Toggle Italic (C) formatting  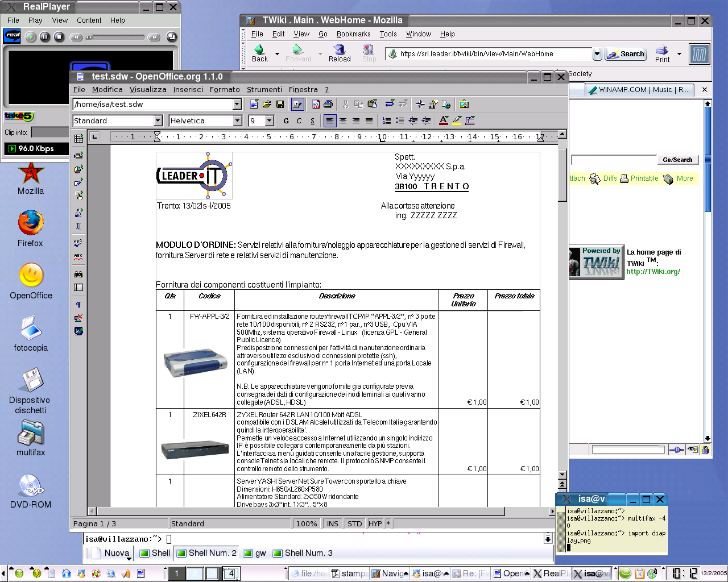(299, 120)
